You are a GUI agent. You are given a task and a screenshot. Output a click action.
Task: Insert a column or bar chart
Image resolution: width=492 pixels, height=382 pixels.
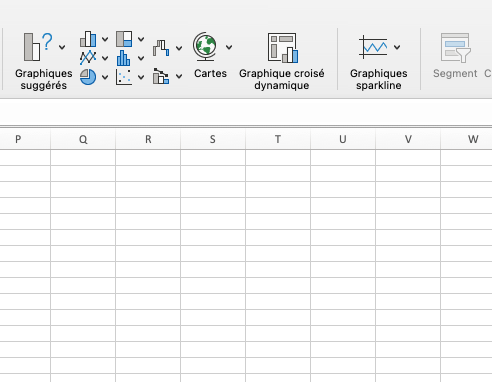(x=88, y=39)
